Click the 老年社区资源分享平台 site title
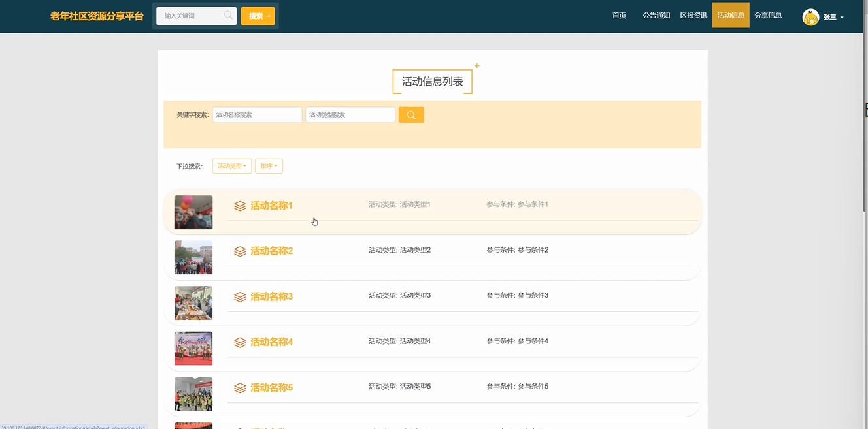The width and height of the screenshot is (868, 429). tap(97, 16)
